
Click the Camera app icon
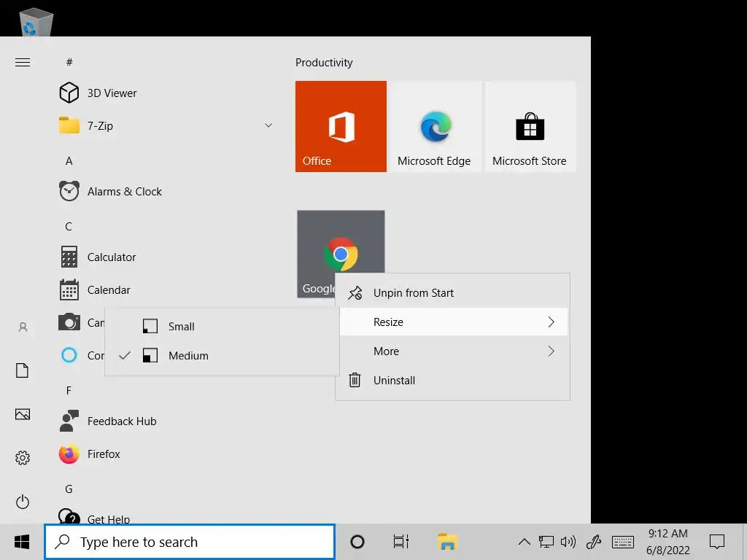(69, 322)
